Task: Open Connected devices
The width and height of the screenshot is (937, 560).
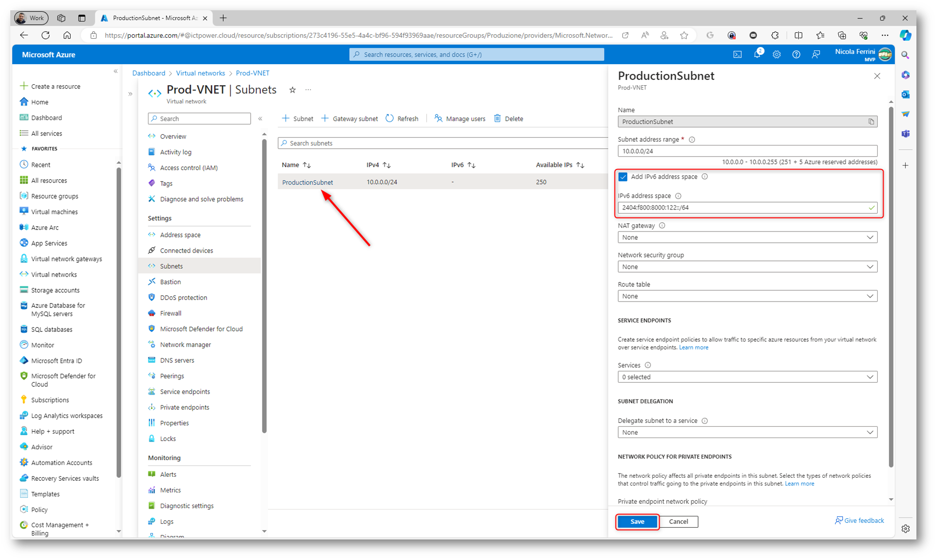Action: click(186, 251)
